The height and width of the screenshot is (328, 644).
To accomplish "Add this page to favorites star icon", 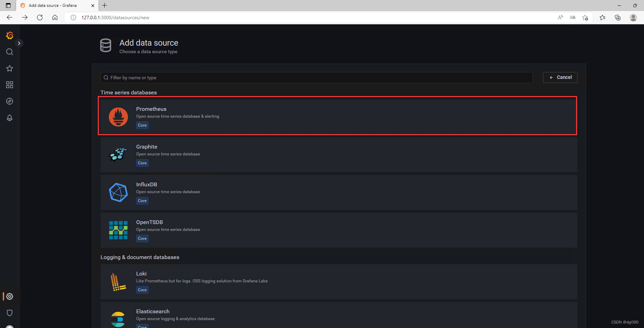I will click(x=585, y=17).
